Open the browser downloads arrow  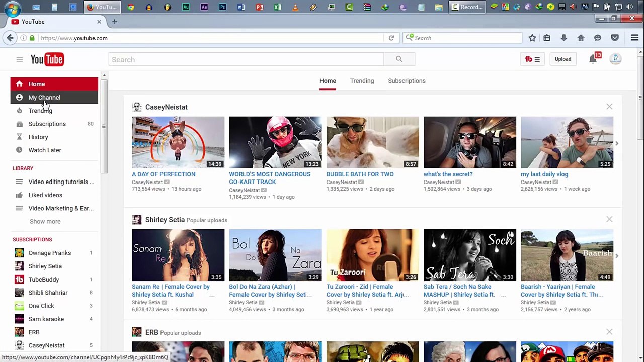point(564,38)
